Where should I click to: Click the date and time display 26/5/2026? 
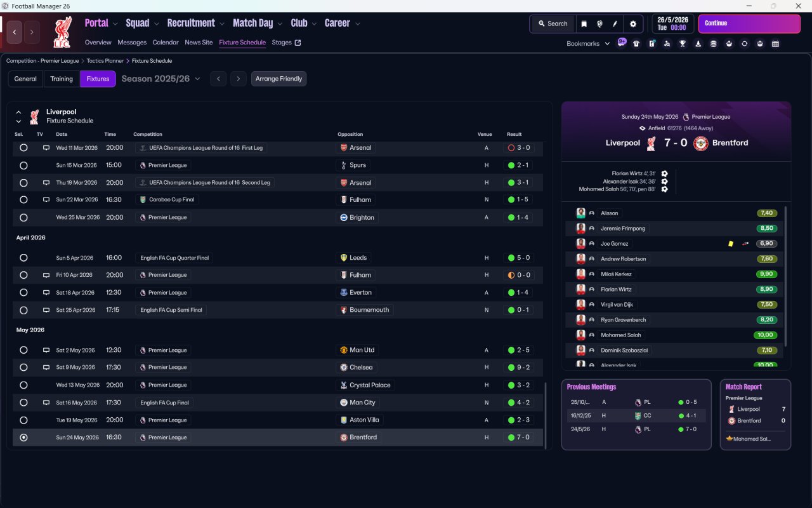673,23
